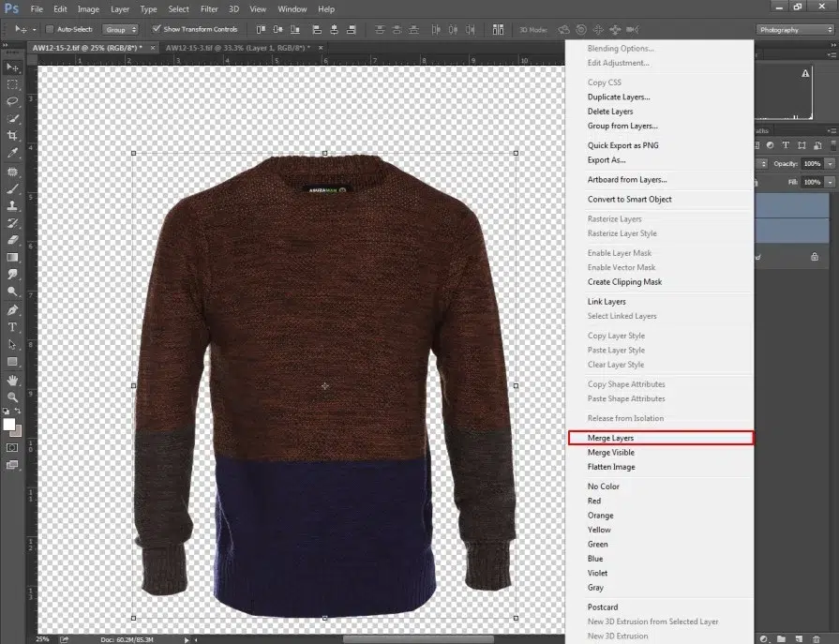The image size is (839, 644).
Task: Click the 25% zoom level field
Action: point(42,639)
